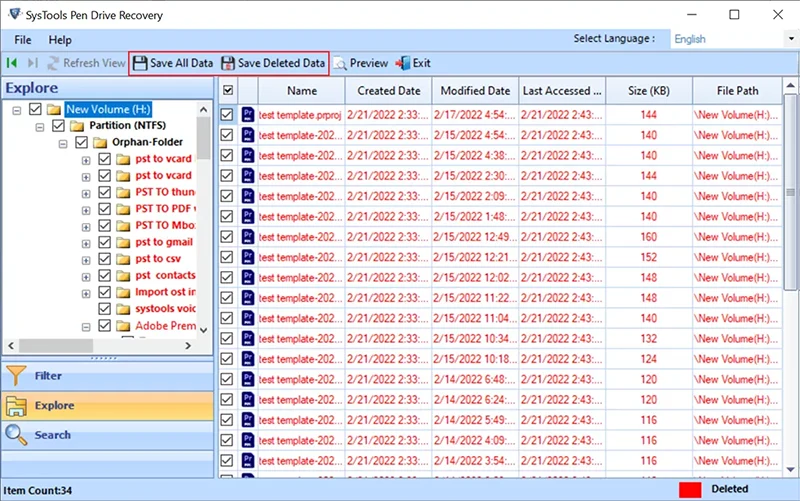
Task: Open the Help menu
Action: (60, 40)
